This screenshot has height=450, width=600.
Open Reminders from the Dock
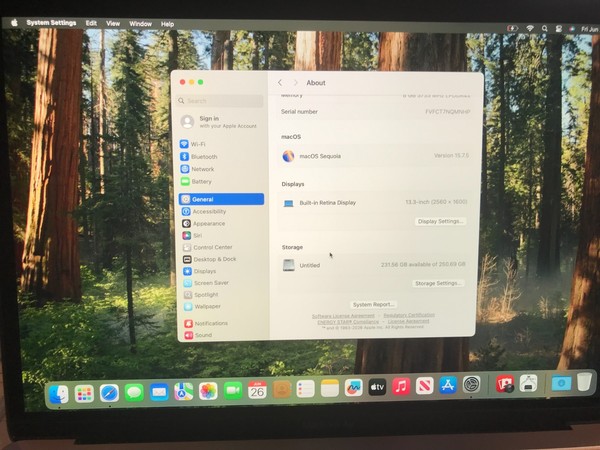point(305,389)
